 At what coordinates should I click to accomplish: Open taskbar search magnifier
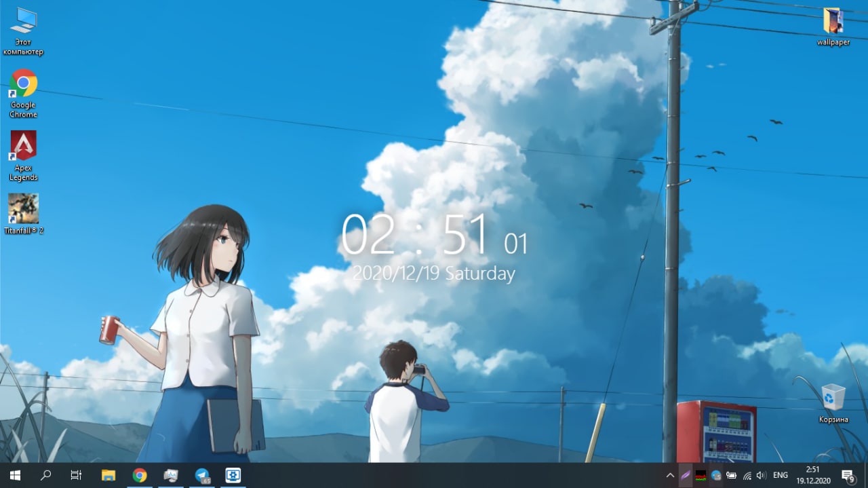click(45, 475)
